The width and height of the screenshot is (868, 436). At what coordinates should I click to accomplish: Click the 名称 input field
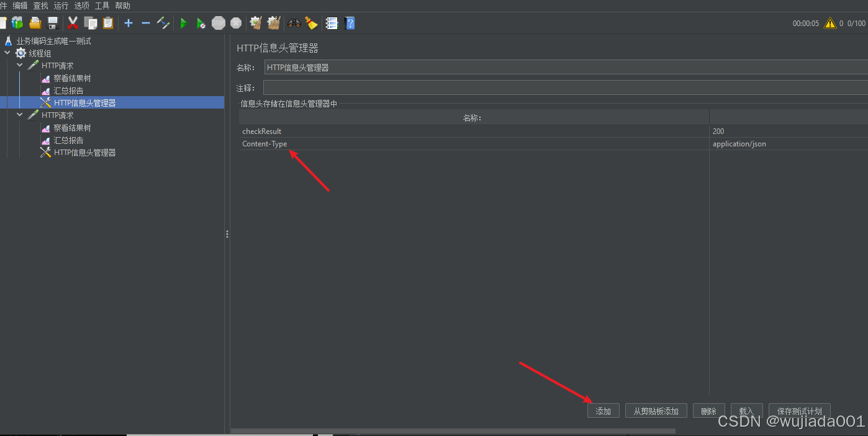[x=566, y=68]
